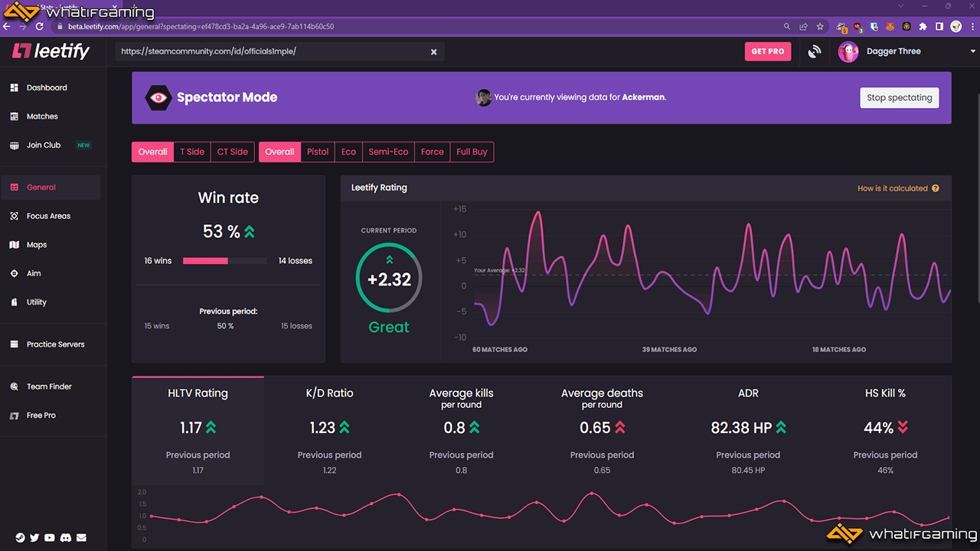Open the Steam social icon in sidebar footer
This screenshot has height=551, width=980.
tap(20, 538)
